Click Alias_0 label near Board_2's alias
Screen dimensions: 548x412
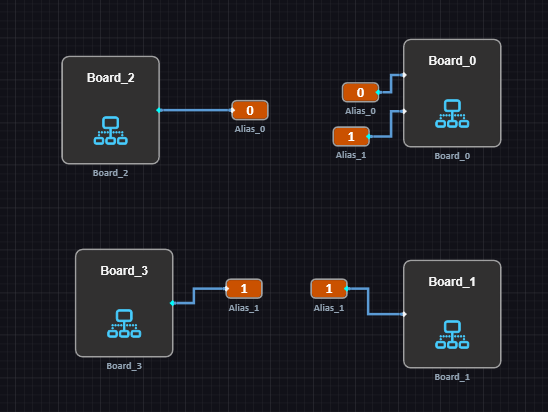click(250, 129)
